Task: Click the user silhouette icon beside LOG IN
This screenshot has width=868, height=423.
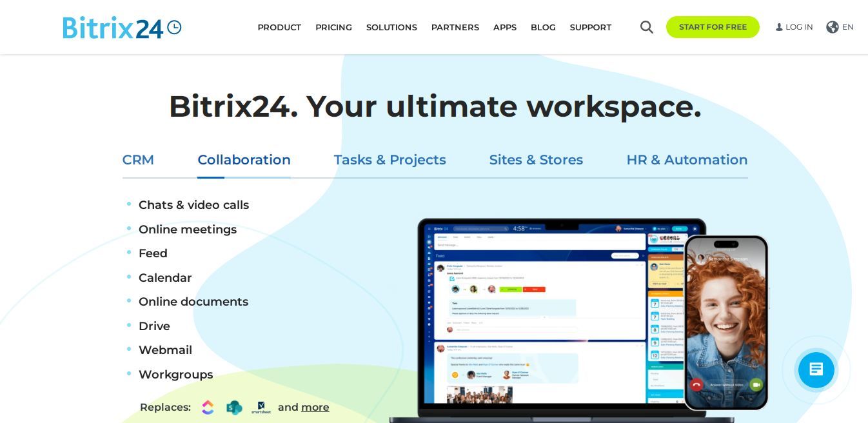Action: click(x=779, y=27)
